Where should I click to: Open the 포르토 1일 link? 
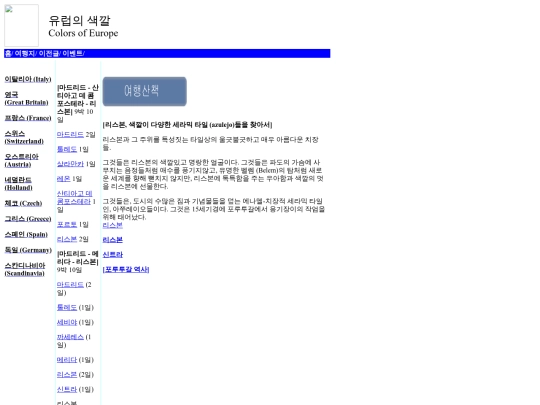coord(67,225)
